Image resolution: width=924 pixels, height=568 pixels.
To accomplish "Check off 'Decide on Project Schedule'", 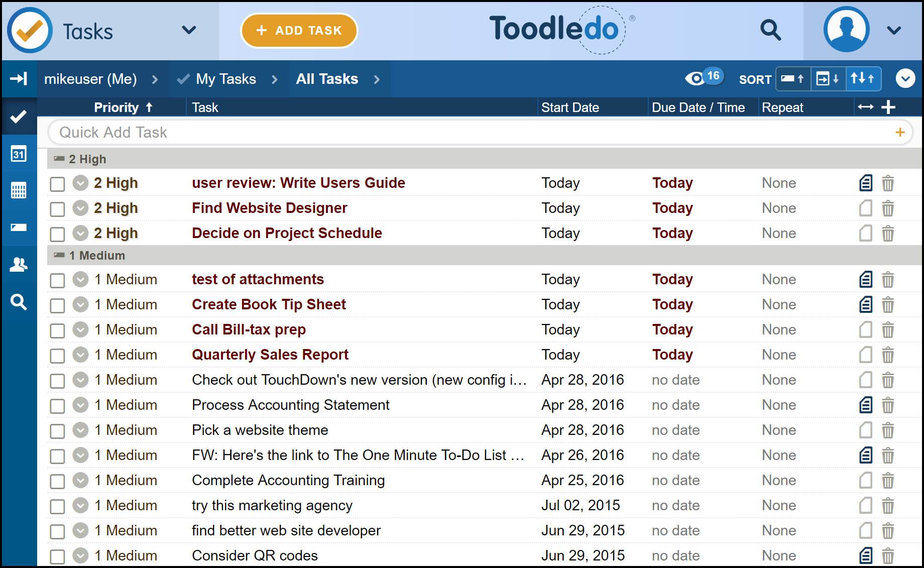I will 57,233.
